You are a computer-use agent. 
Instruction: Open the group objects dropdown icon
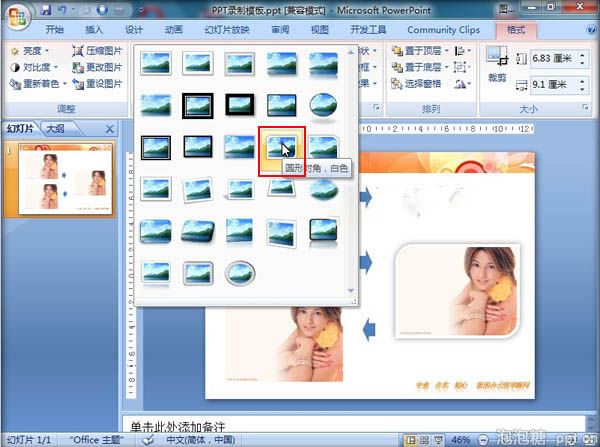[x=462, y=67]
